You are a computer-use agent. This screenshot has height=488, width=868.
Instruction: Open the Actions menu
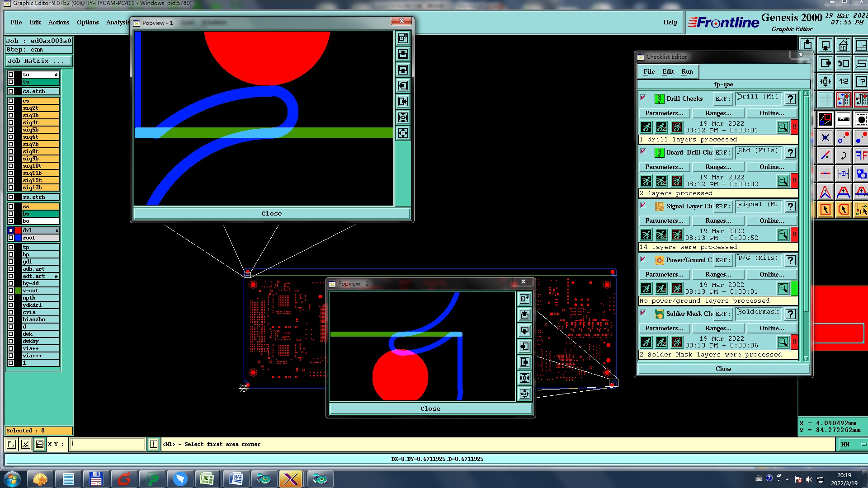tap(59, 22)
